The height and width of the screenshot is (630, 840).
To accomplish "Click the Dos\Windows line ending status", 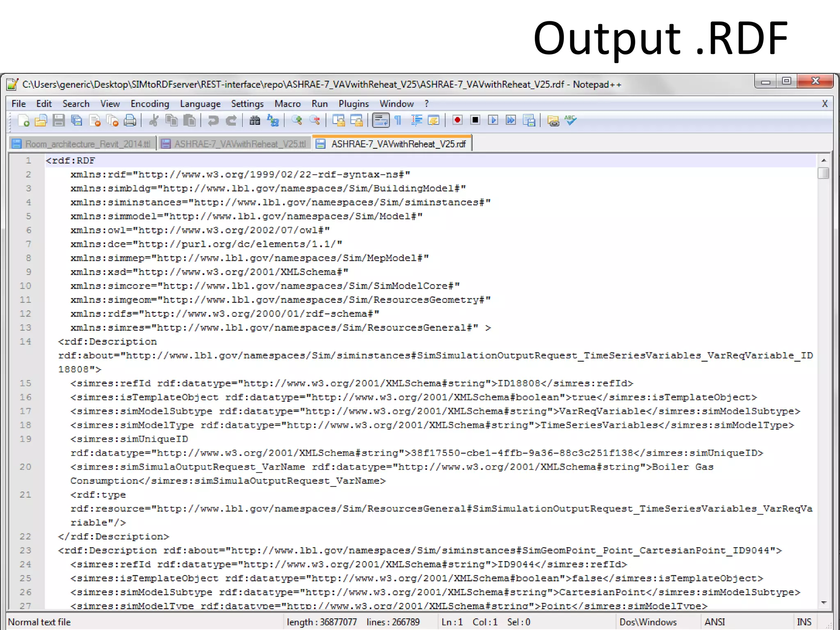I will (x=648, y=622).
